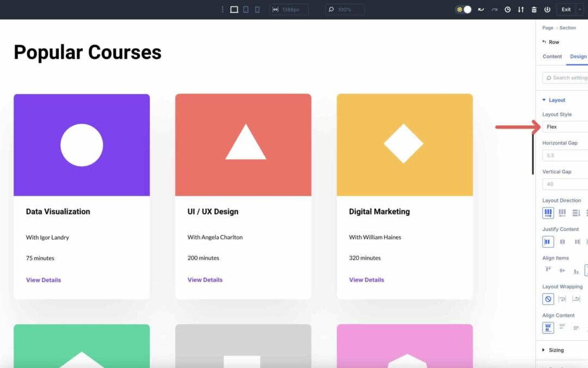Switch to the Content tab

pos(552,56)
